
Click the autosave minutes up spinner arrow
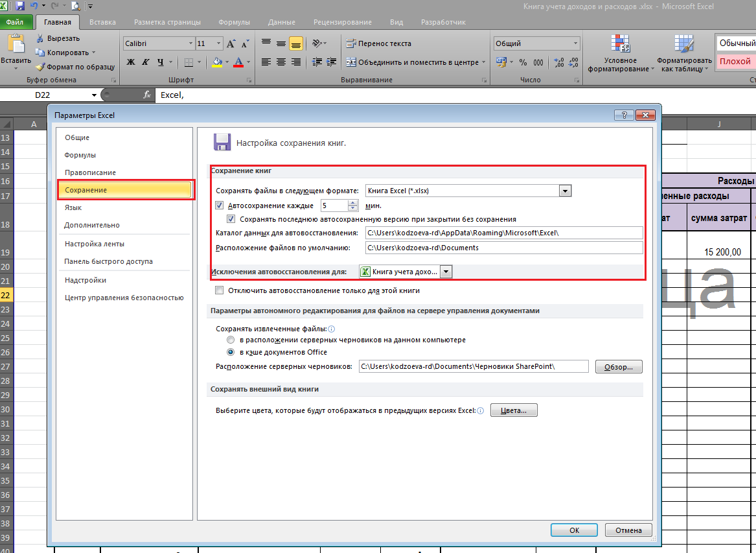click(353, 203)
